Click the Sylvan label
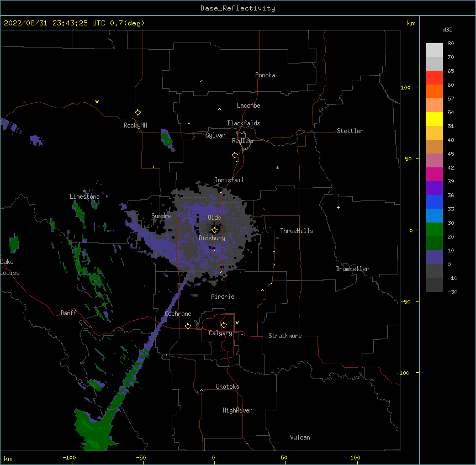This screenshot has width=476, height=465. (x=215, y=135)
